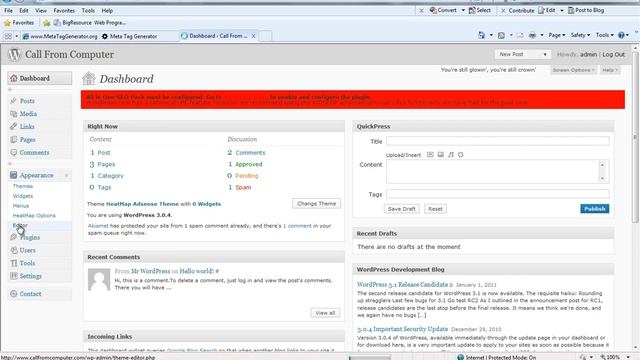The image size is (640, 360).
Task: Click the Pages icon in sidebar
Action: (13, 139)
